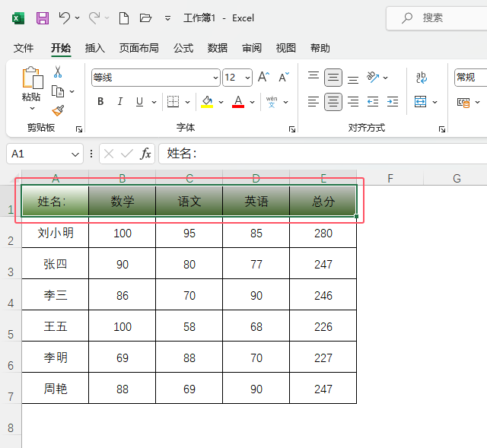The height and width of the screenshot is (448, 487).
Task: Select the Format Painter brush
Action: [58, 110]
